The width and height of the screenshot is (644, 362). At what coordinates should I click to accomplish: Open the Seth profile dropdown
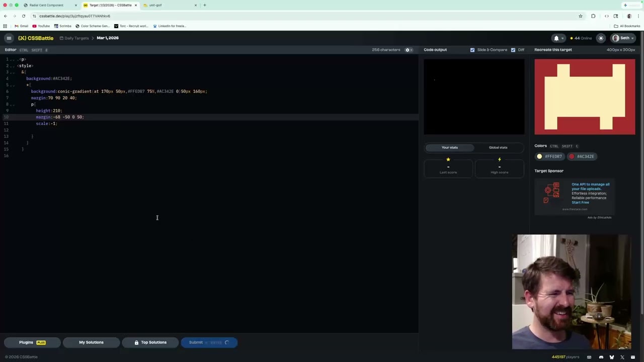pos(624,38)
